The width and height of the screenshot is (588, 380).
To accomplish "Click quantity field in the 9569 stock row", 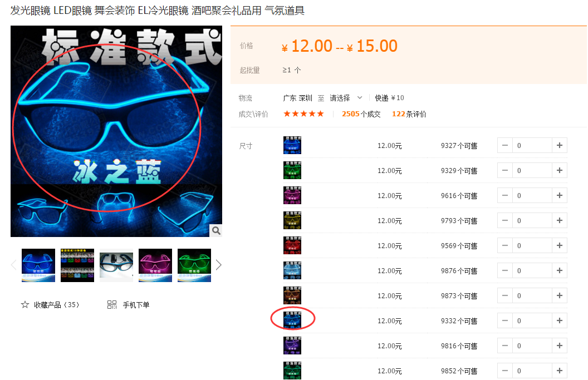I will [x=532, y=246].
